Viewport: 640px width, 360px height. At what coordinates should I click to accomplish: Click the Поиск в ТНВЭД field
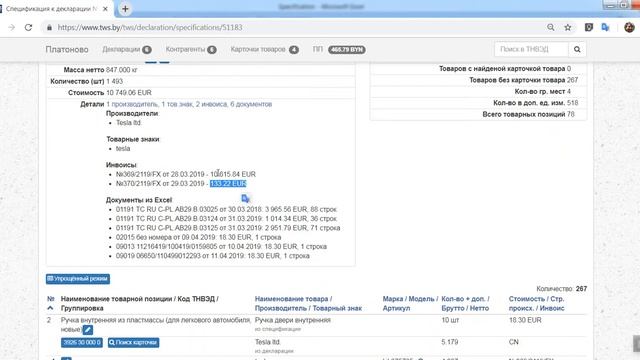coord(531,49)
